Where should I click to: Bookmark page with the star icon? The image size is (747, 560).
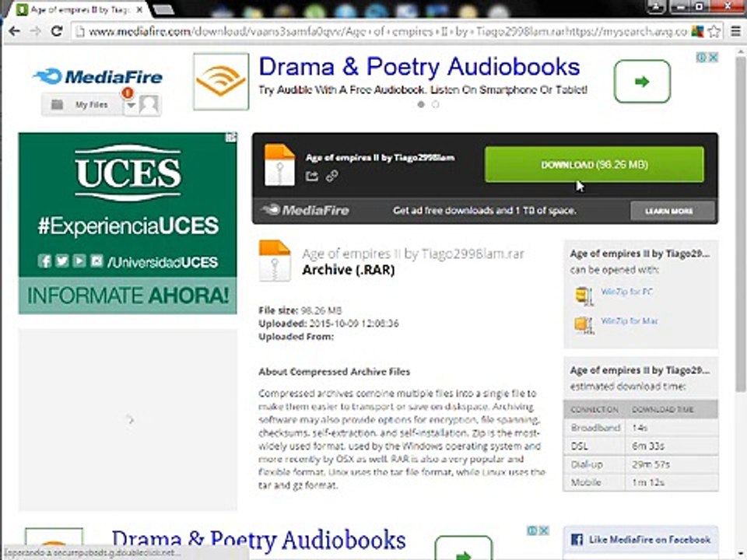coord(714,32)
